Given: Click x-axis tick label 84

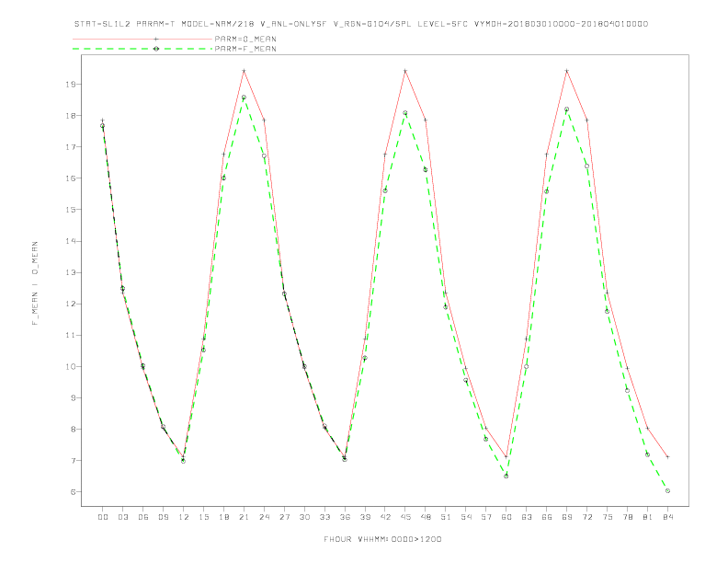Looking at the screenshot, I should 667,517.
